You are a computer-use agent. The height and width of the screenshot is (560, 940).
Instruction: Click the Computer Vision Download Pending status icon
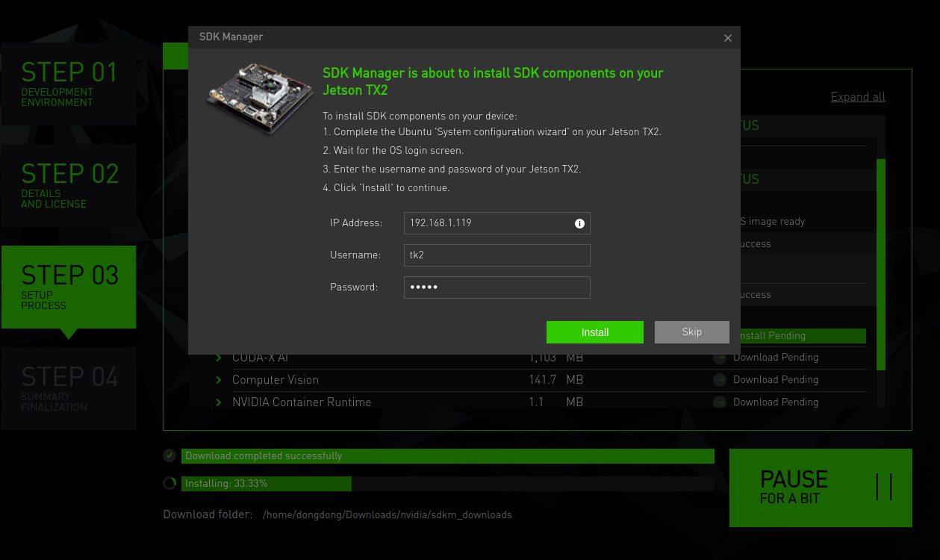click(x=720, y=380)
